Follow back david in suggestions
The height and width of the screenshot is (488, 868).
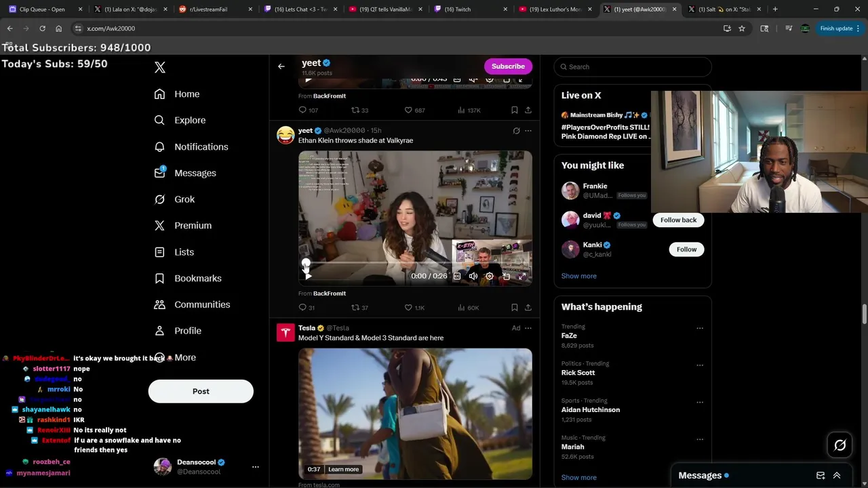(678, 220)
